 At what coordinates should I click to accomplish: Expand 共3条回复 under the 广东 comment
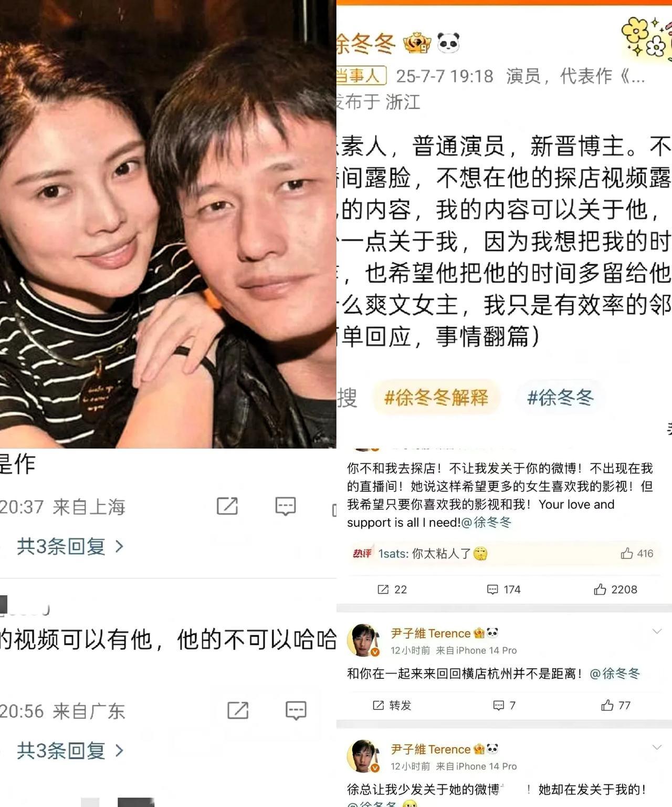click(70, 750)
